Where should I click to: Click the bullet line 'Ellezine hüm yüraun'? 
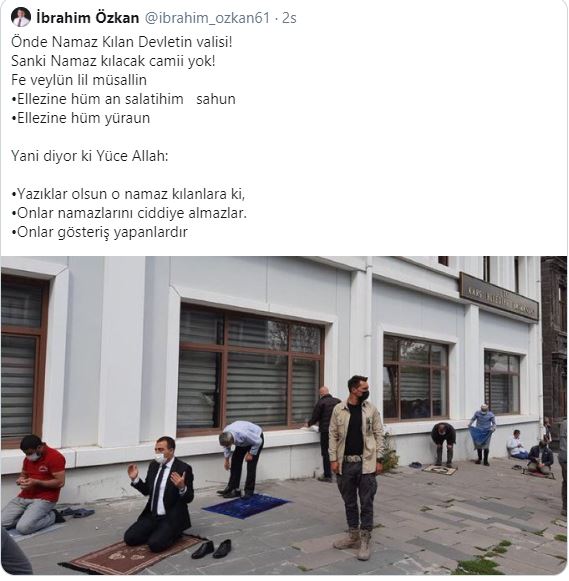[x=81, y=118]
